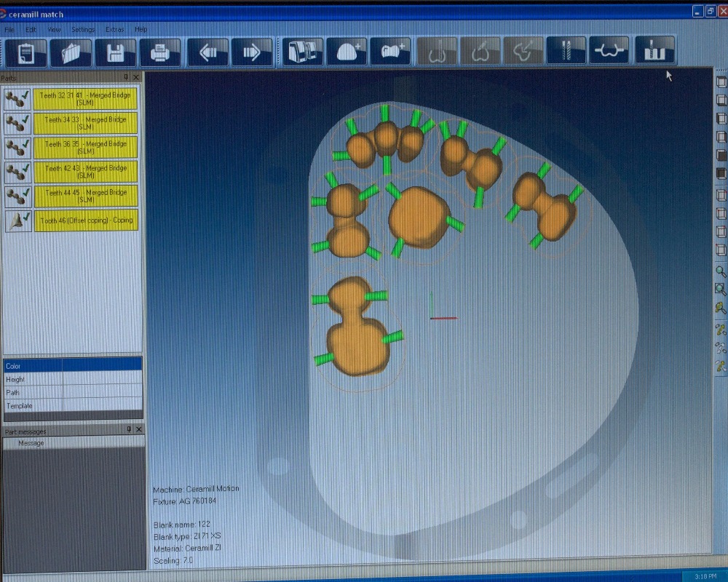The image size is (728, 582).
Task: Click the pin icon on Parts panel
Action: point(127,77)
